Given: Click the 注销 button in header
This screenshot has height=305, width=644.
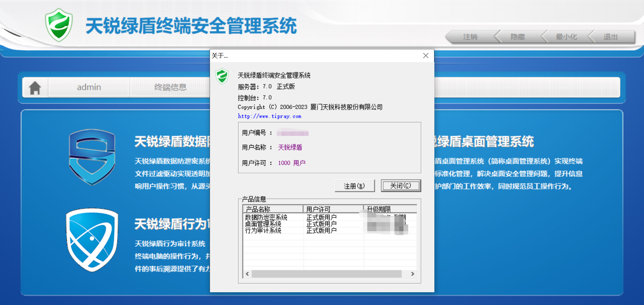Looking at the screenshot, I should tap(470, 37).
